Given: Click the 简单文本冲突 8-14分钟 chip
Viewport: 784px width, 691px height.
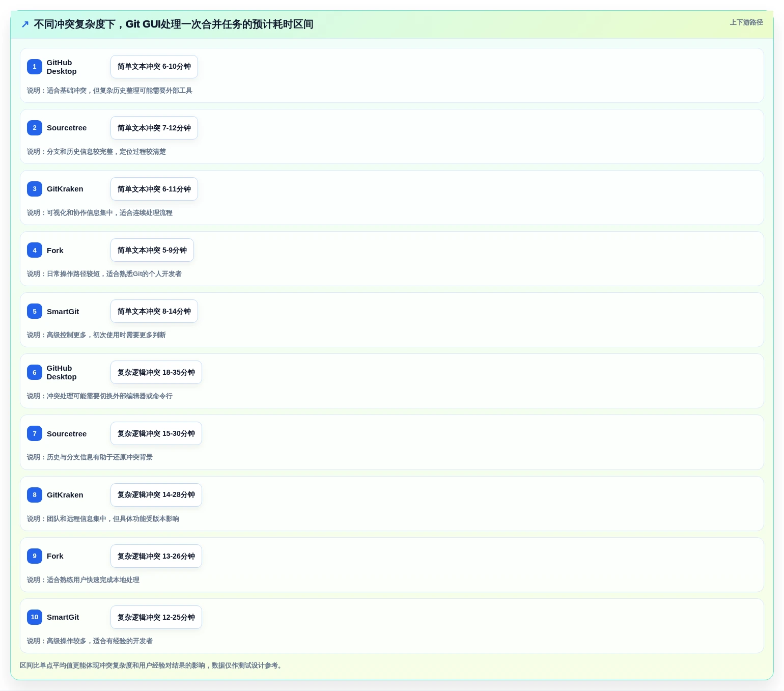Looking at the screenshot, I should click(154, 311).
